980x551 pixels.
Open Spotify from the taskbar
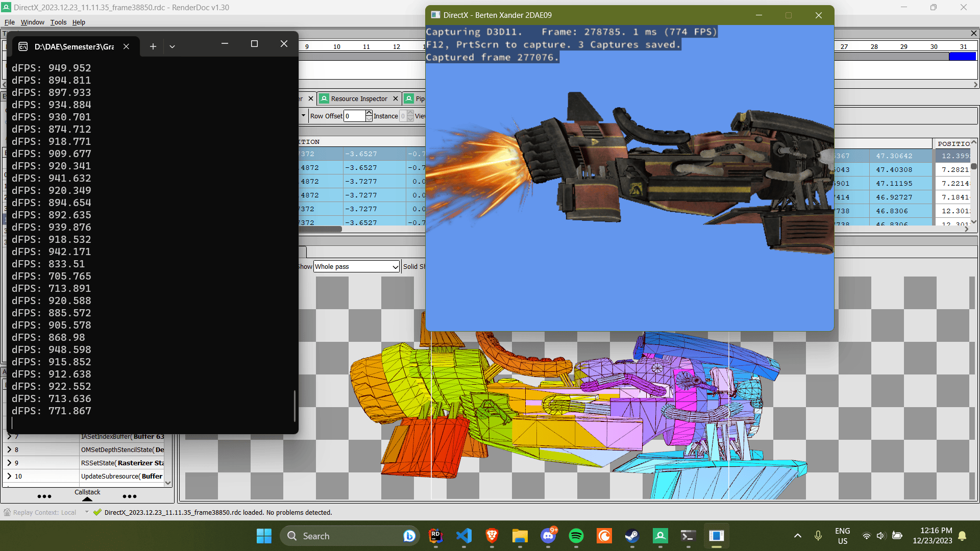point(576,536)
